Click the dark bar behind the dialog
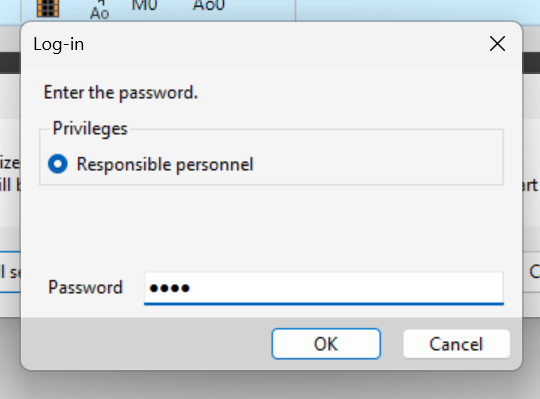This screenshot has height=399, width=540. [x=531, y=63]
